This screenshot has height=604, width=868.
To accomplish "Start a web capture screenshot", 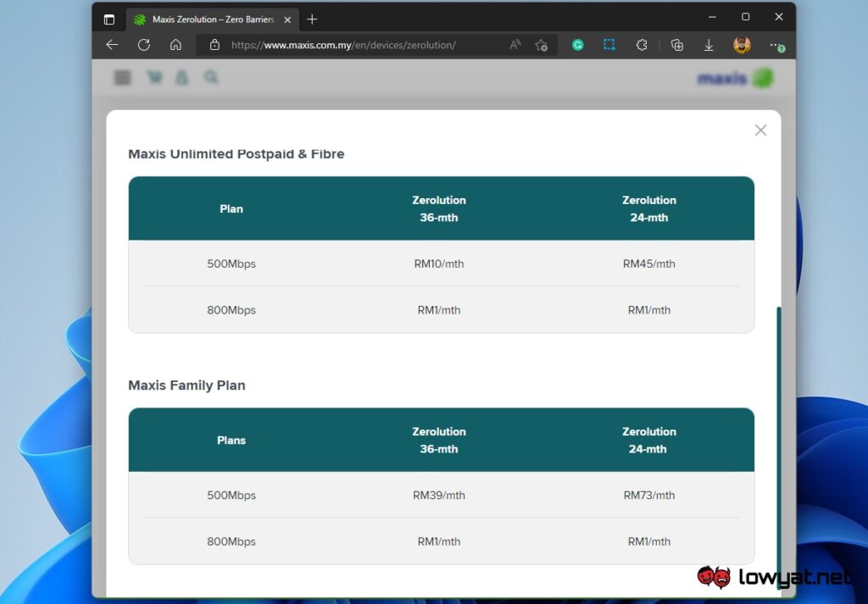I will (x=609, y=45).
